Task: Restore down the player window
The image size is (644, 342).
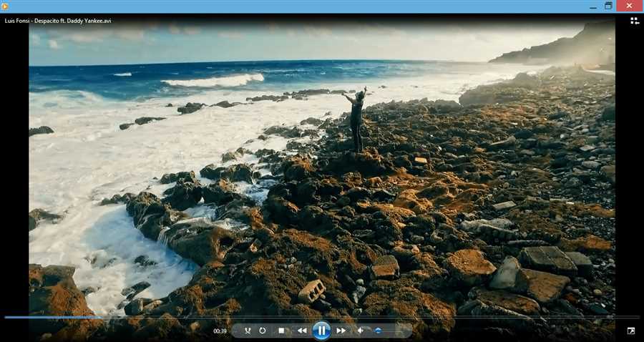Action: [608, 6]
